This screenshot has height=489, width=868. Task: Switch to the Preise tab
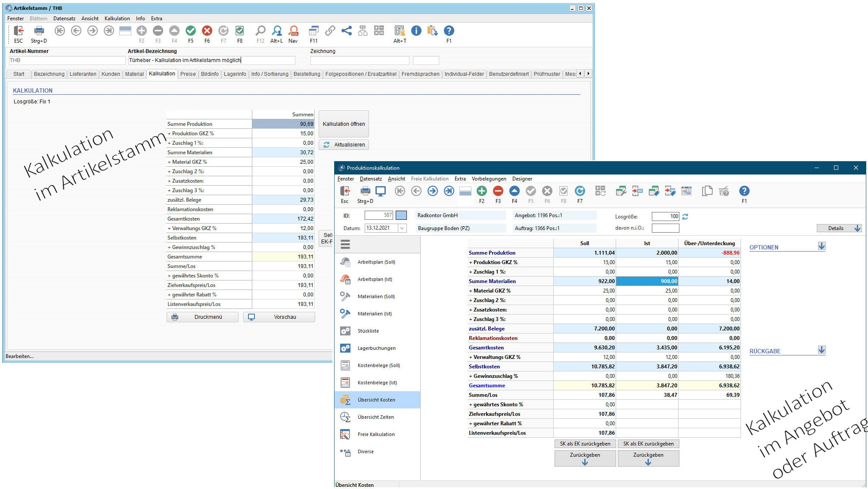188,74
